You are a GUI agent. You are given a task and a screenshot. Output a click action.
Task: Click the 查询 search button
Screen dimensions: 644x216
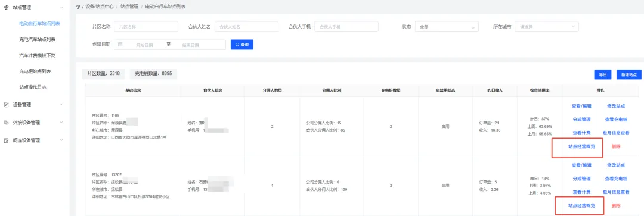(242, 44)
